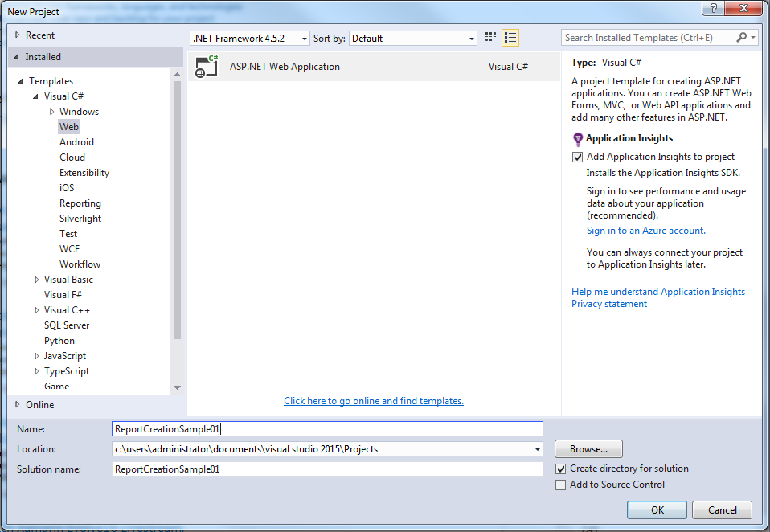Click the tree scrollbar down arrow

click(x=178, y=387)
